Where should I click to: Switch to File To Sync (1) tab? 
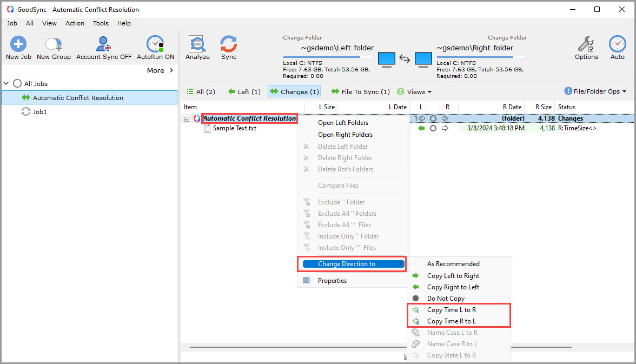point(360,92)
